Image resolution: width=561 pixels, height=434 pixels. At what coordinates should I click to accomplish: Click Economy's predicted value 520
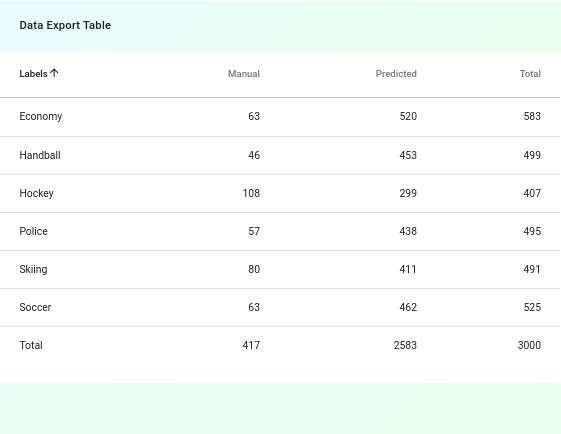pyautogui.click(x=408, y=116)
